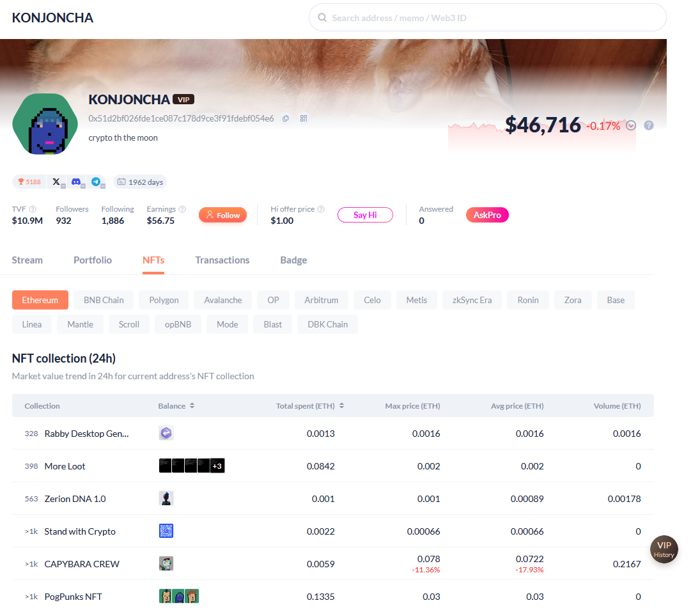Viewport: 700px width, 612px height.
Task: Choose the Base chain filter
Action: point(616,300)
